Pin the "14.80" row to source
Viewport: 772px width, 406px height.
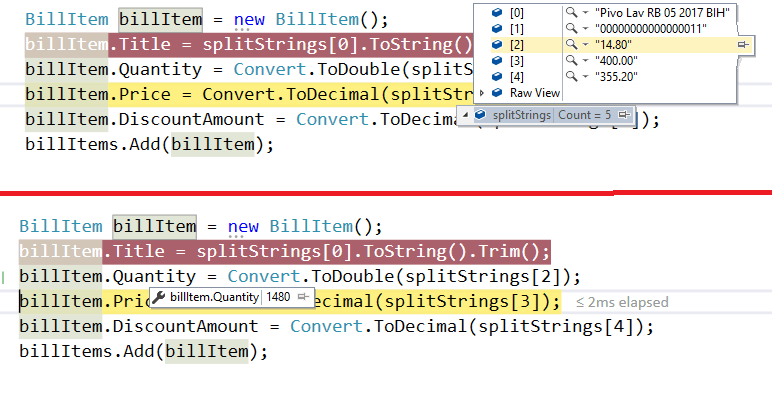[742, 45]
